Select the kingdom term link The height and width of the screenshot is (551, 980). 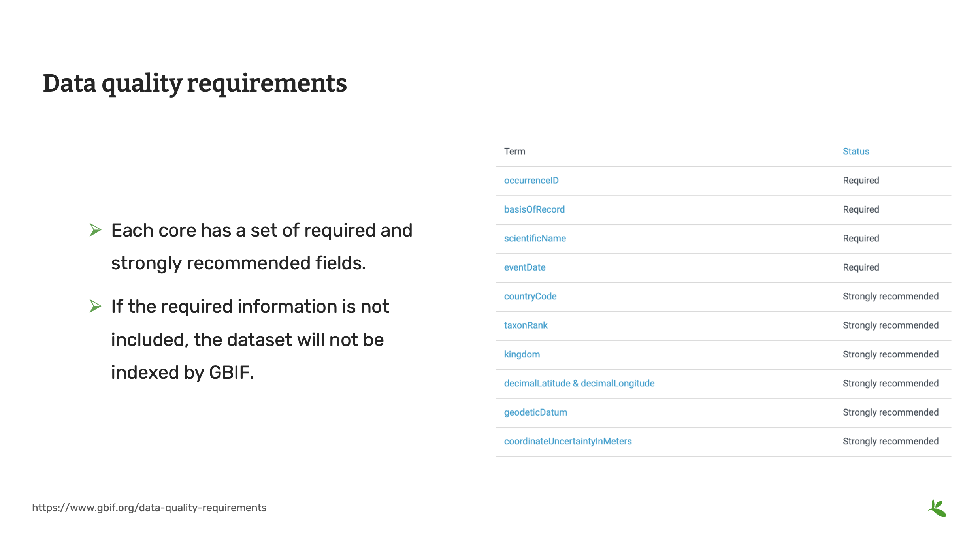pos(522,354)
